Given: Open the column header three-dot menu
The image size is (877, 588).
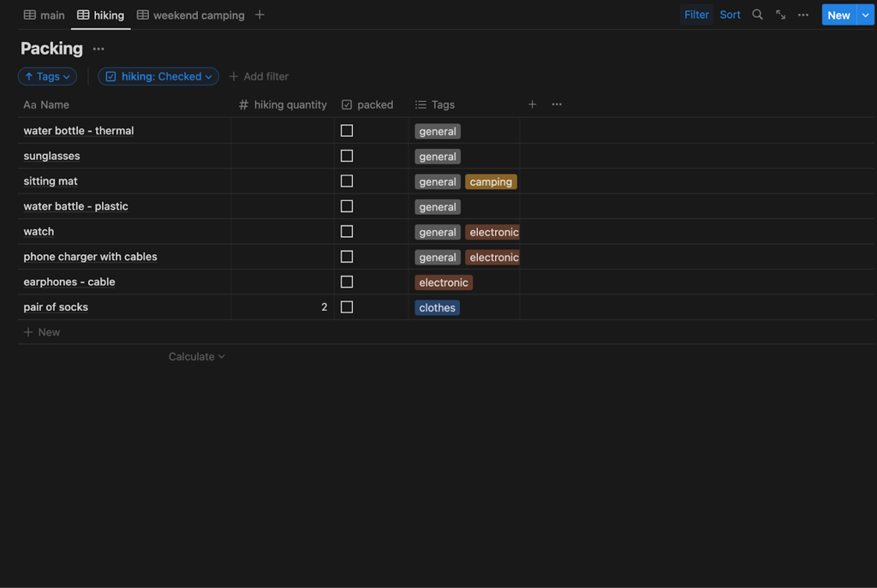Looking at the screenshot, I should click(557, 104).
